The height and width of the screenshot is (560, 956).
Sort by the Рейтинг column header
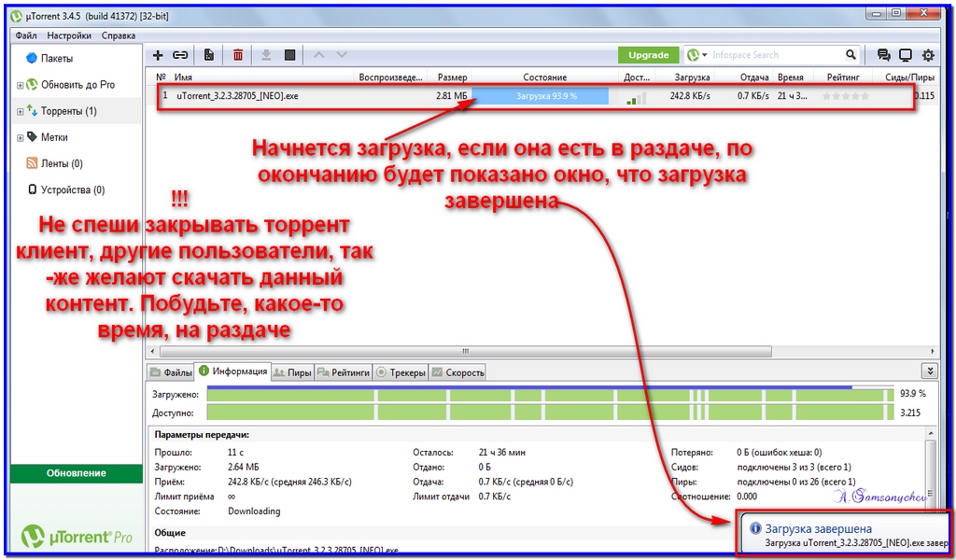[843, 77]
